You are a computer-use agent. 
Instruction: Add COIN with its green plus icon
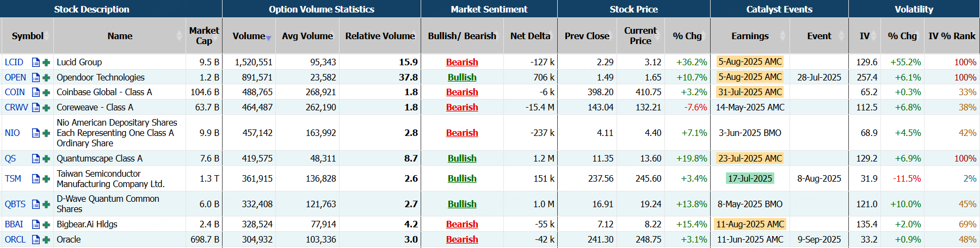[x=46, y=92]
